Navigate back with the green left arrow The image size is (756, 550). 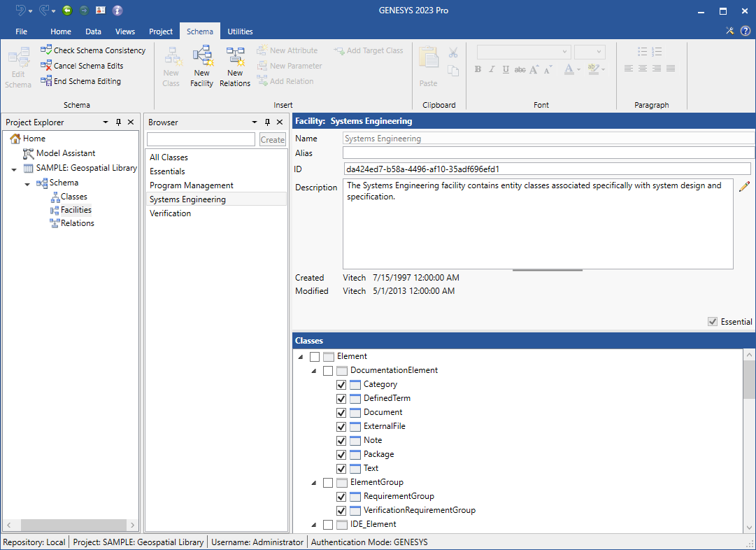point(67,10)
